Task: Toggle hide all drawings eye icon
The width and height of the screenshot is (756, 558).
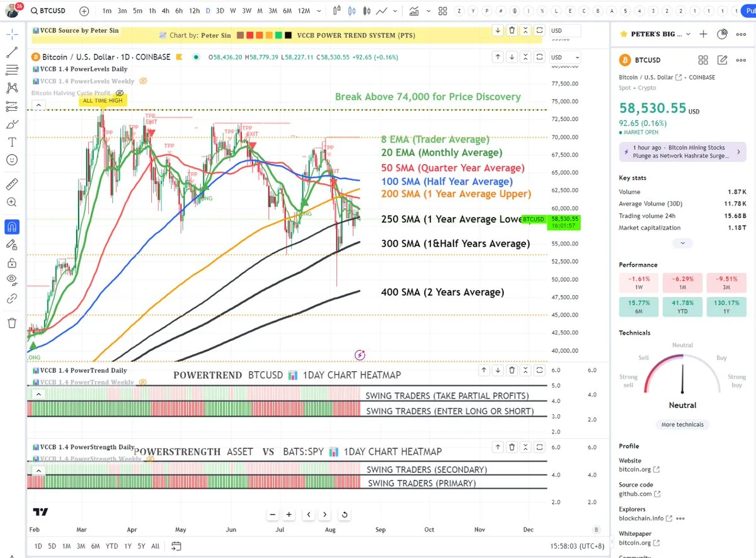Action: click(x=12, y=281)
